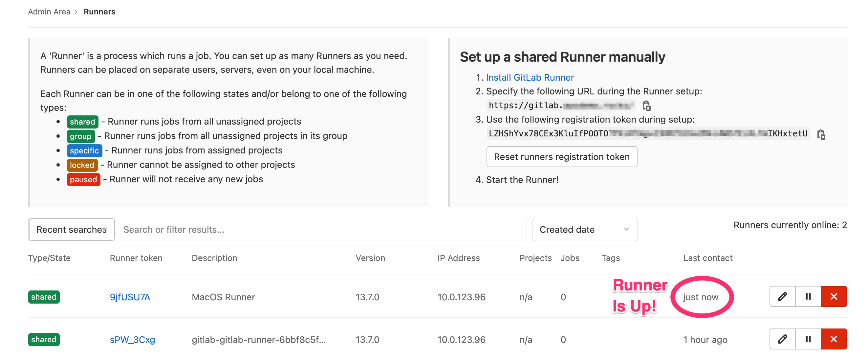Edit the gitlab-gitlab-runner runner with pencil icon
This screenshot has height=358, width=868.
(782, 339)
